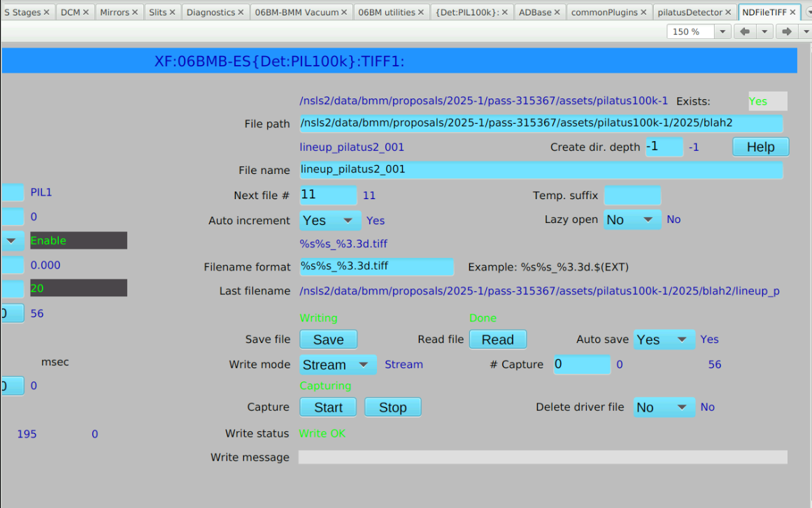This screenshot has height=508, width=812.
Task: Edit the # Capture field
Action: [582, 364]
